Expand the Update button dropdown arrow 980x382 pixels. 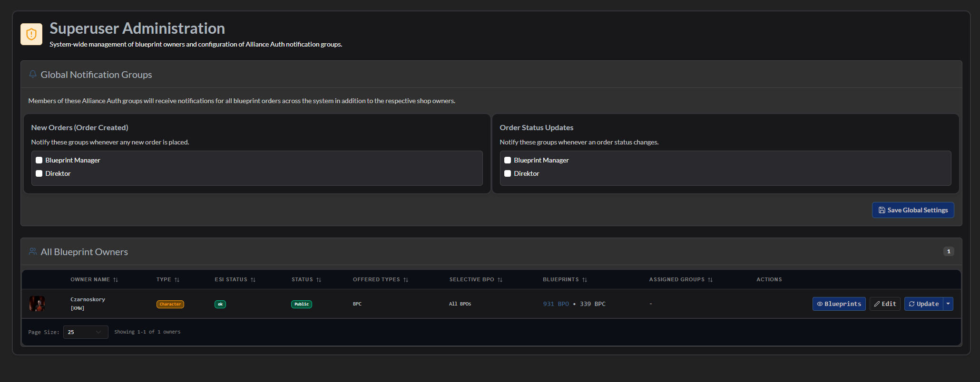click(x=948, y=304)
